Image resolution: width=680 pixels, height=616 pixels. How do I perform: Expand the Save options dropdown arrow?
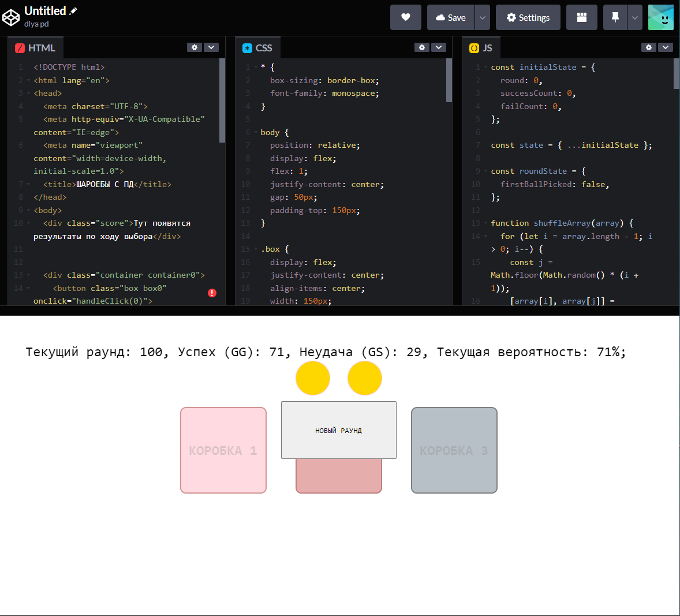coord(483,17)
